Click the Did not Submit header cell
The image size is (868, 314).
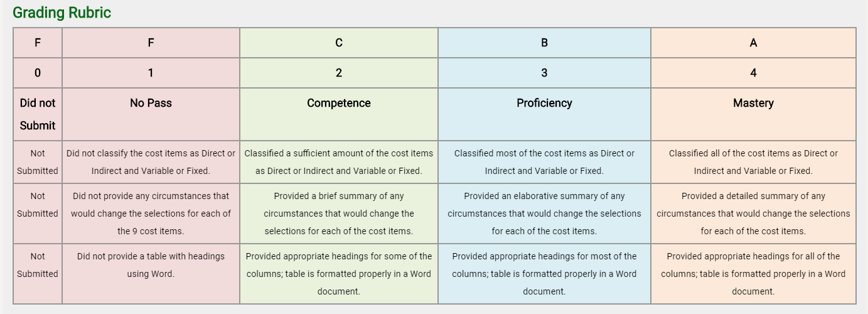point(38,114)
